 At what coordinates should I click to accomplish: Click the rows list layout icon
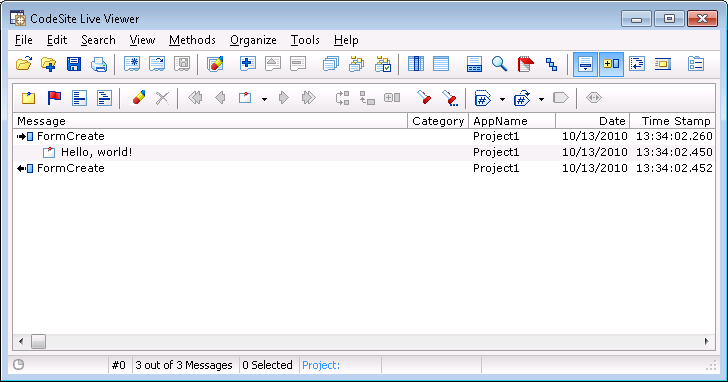click(441, 64)
